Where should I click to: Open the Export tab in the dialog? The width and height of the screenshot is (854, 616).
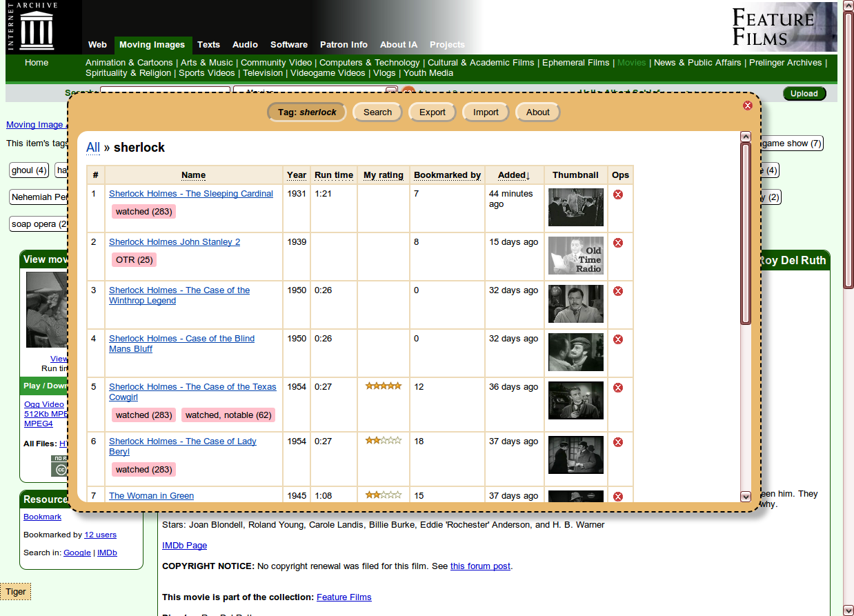(433, 112)
